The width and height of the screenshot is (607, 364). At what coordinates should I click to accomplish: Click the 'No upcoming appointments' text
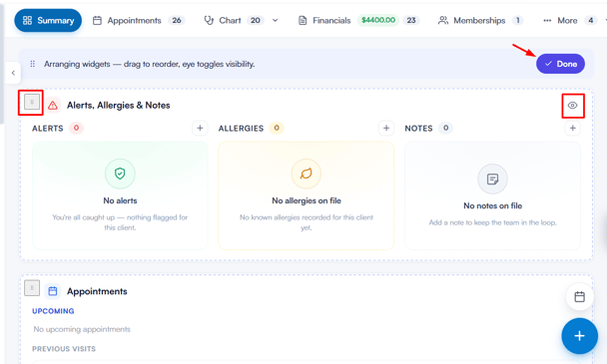tap(82, 329)
